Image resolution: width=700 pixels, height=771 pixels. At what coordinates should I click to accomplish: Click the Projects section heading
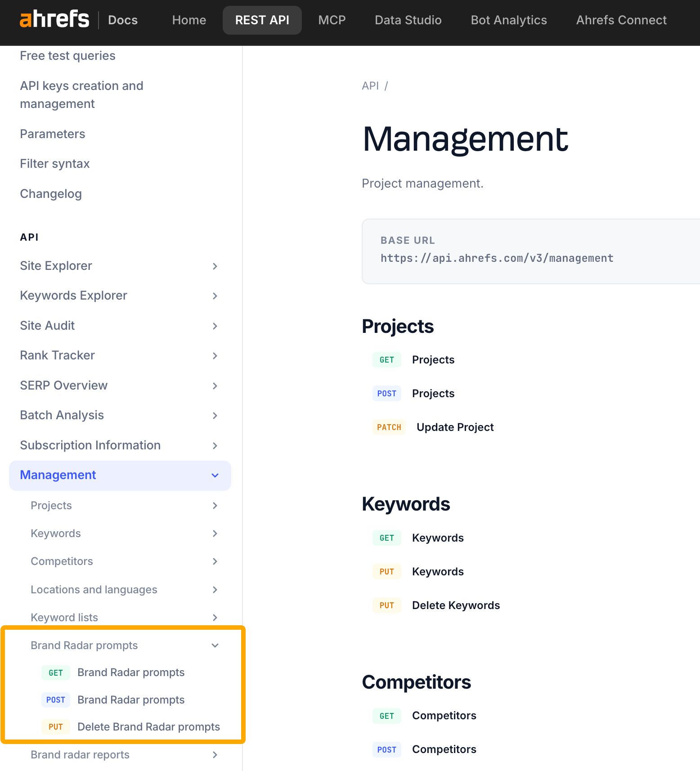click(x=398, y=327)
